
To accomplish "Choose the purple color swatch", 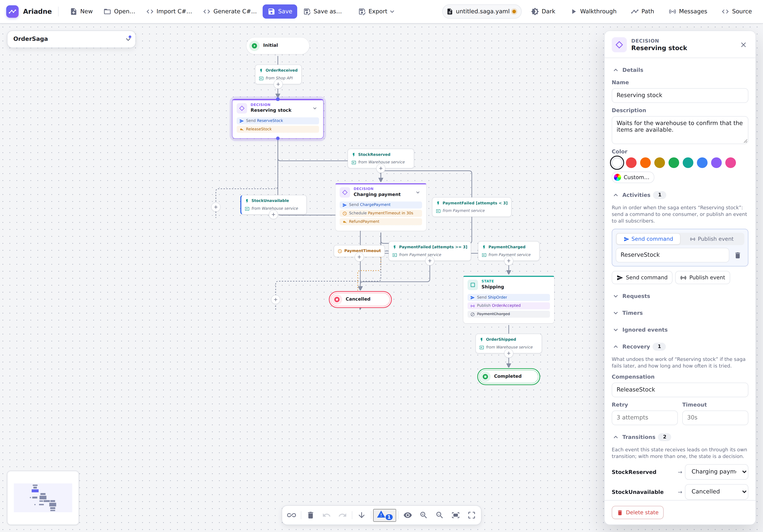I will [x=716, y=163].
